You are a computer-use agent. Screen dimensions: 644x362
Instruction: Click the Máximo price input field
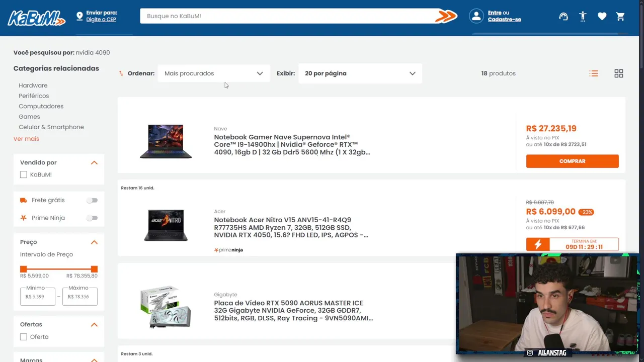[x=80, y=297]
